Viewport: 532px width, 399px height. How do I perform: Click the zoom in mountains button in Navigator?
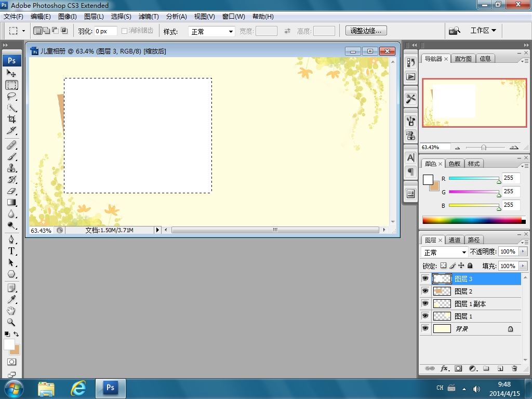pos(514,147)
